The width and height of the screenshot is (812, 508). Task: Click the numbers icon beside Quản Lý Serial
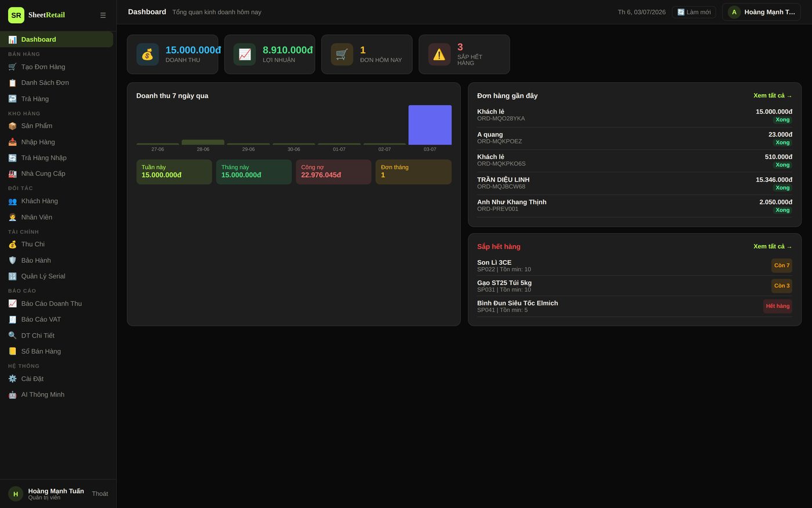[12, 276]
